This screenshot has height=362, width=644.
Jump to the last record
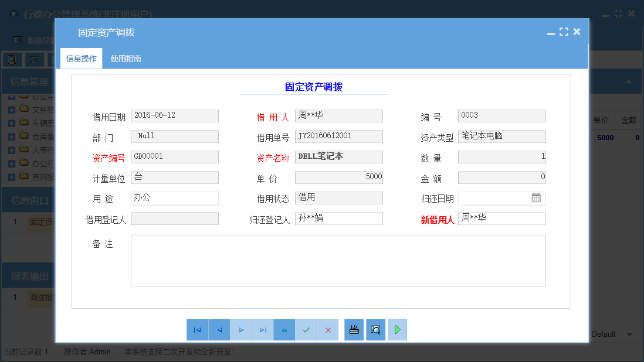tap(263, 330)
